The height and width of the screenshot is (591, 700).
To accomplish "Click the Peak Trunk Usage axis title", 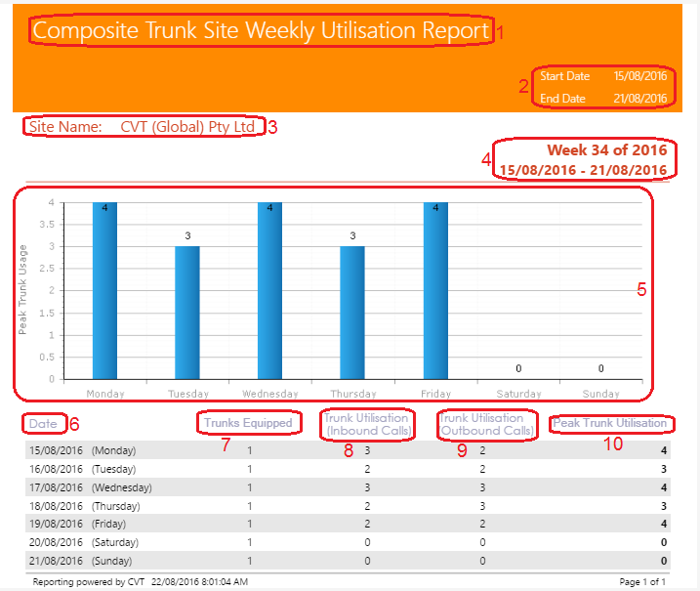I will click(x=22, y=290).
